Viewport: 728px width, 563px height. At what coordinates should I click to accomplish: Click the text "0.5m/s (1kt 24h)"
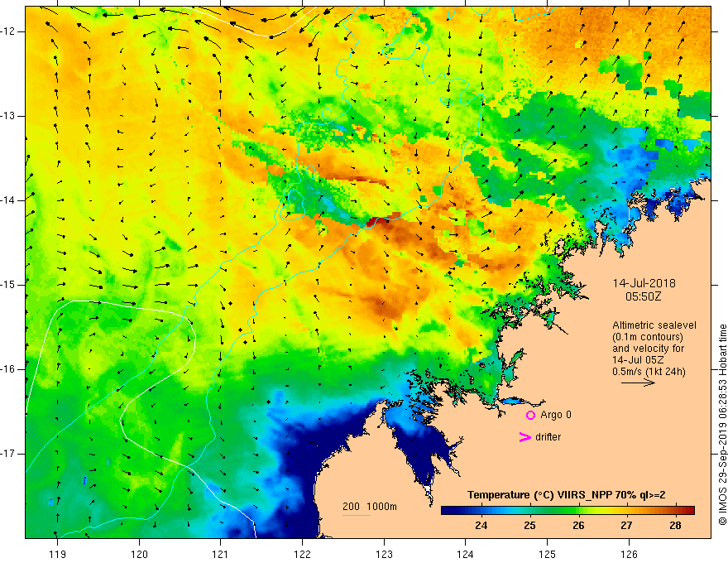point(649,372)
